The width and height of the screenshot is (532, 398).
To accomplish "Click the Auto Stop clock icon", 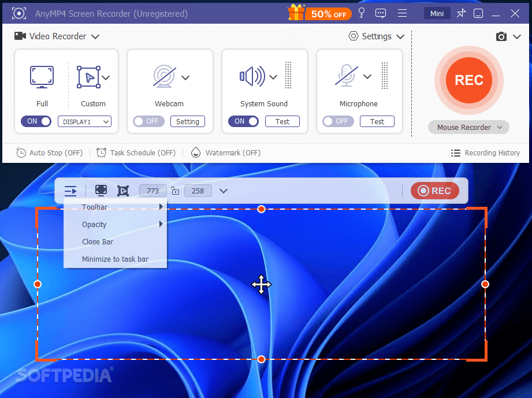I will (x=21, y=152).
